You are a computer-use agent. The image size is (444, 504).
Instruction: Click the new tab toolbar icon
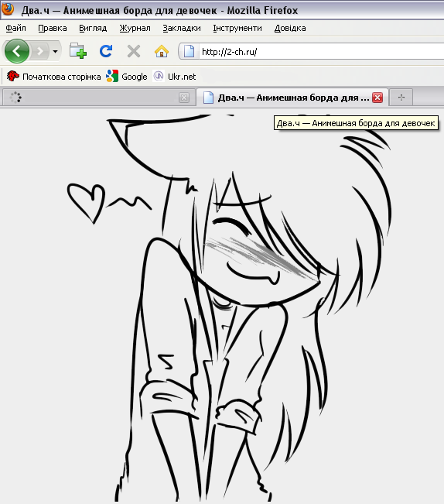(78, 51)
